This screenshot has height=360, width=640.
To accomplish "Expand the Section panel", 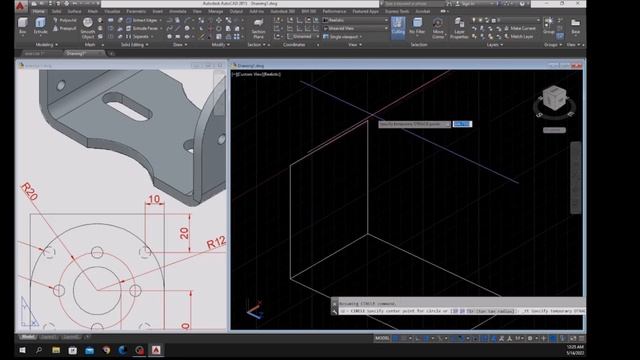I will pos(256,44).
